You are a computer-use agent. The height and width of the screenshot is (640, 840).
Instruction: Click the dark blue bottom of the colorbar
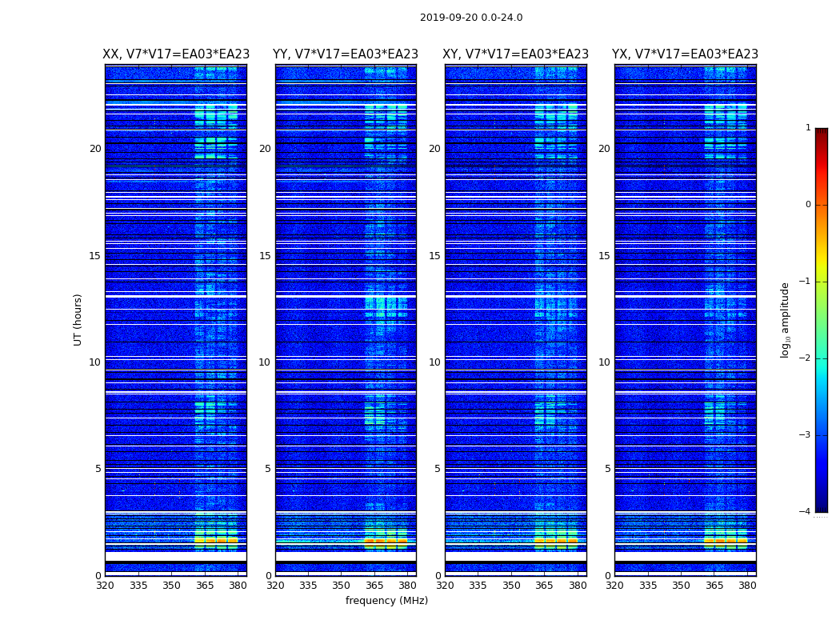pos(821,504)
